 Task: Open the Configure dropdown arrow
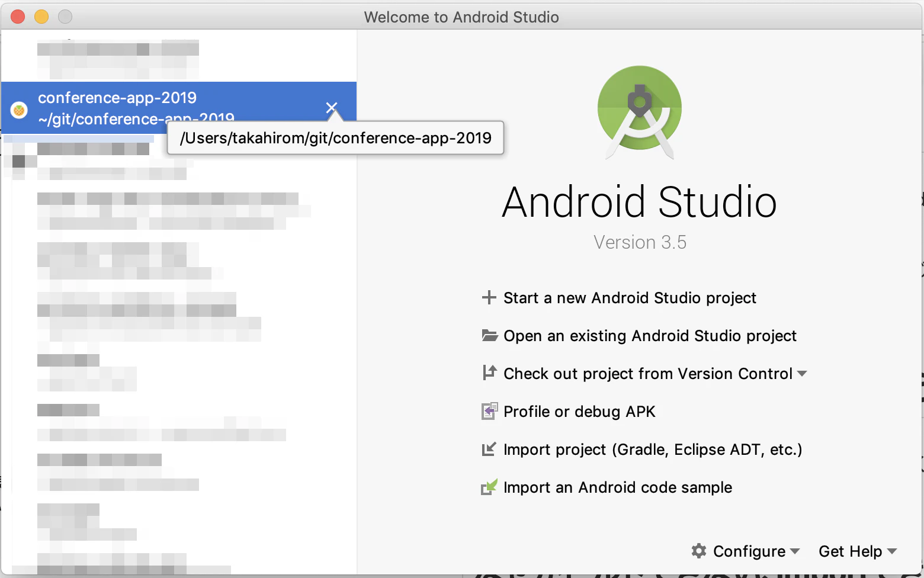[x=795, y=551]
